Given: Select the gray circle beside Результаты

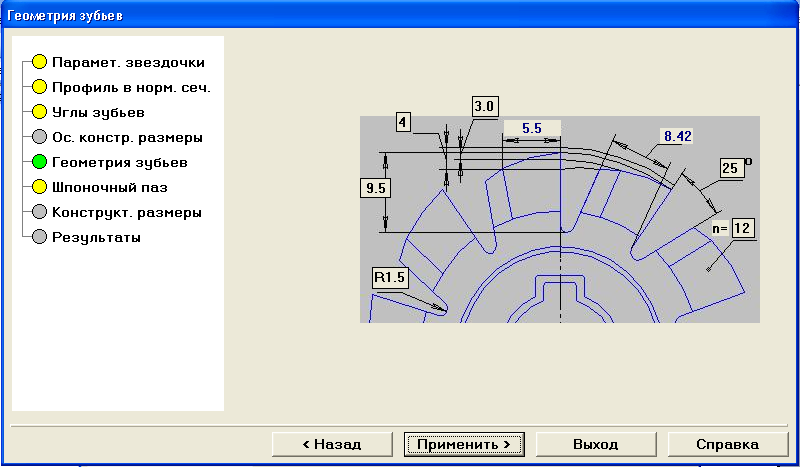Looking at the screenshot, I should (39, 237).
